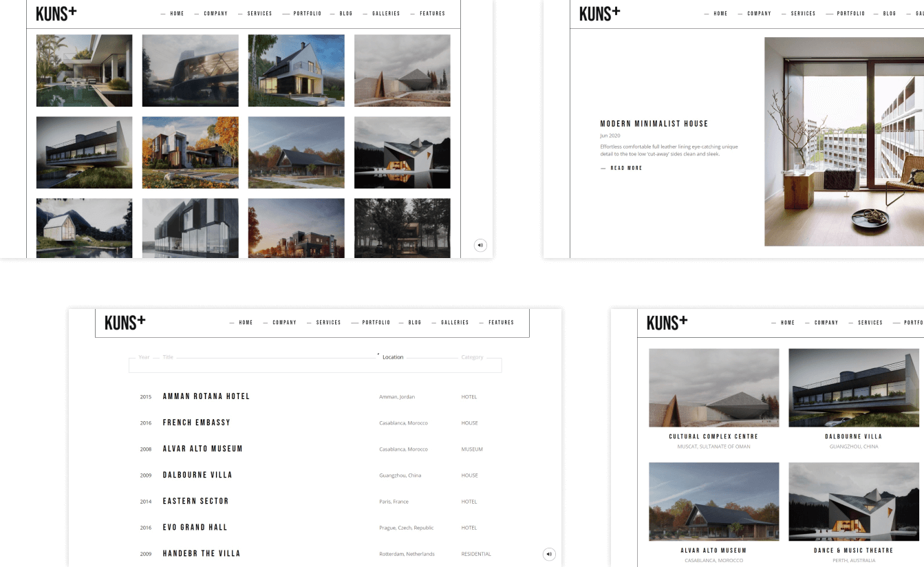Open the Dance & Music Theatre image
Viewport: 924px width, 567px height.
click(x=853, y=502)
